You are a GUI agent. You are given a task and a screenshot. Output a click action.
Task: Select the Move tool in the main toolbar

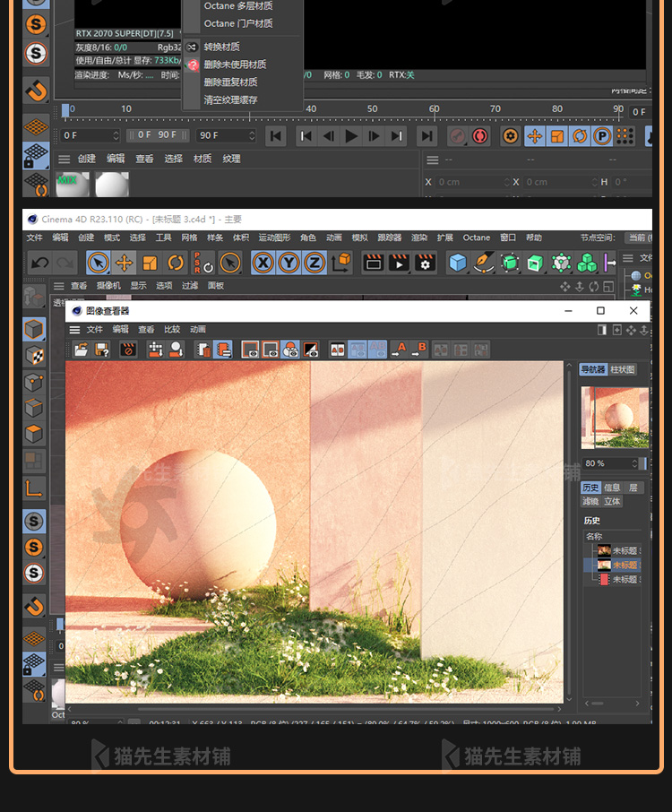(x=124, y=263)
